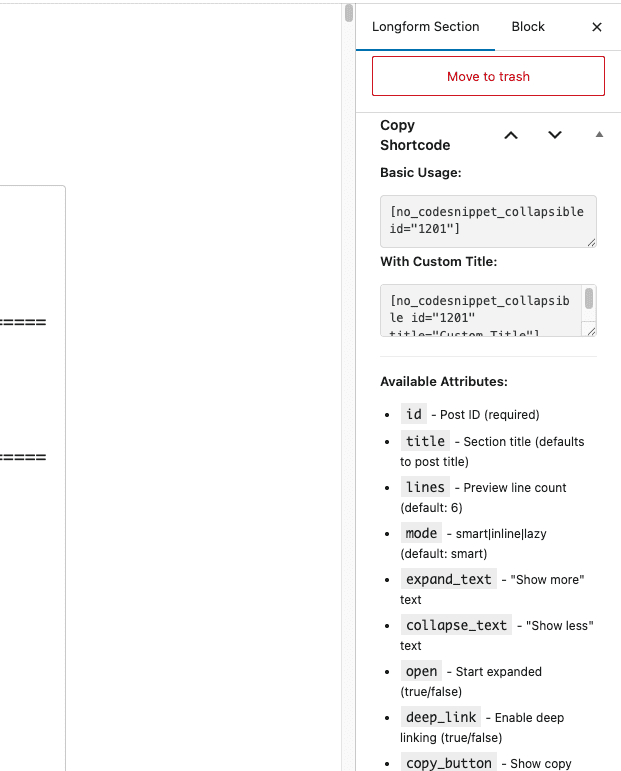Click the editor canvas vertical scrollbar
The image size is (621, 771).
pyautogui.click(x=348, y=13)
